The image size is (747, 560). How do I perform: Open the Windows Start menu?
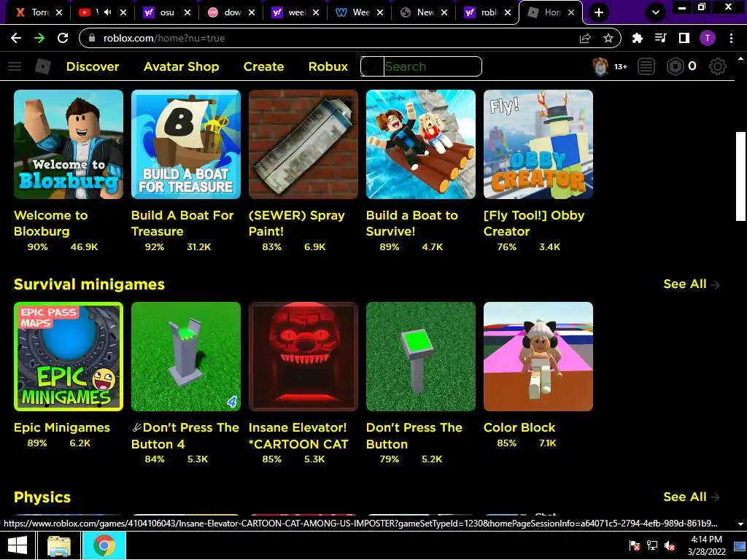[18, 545]
